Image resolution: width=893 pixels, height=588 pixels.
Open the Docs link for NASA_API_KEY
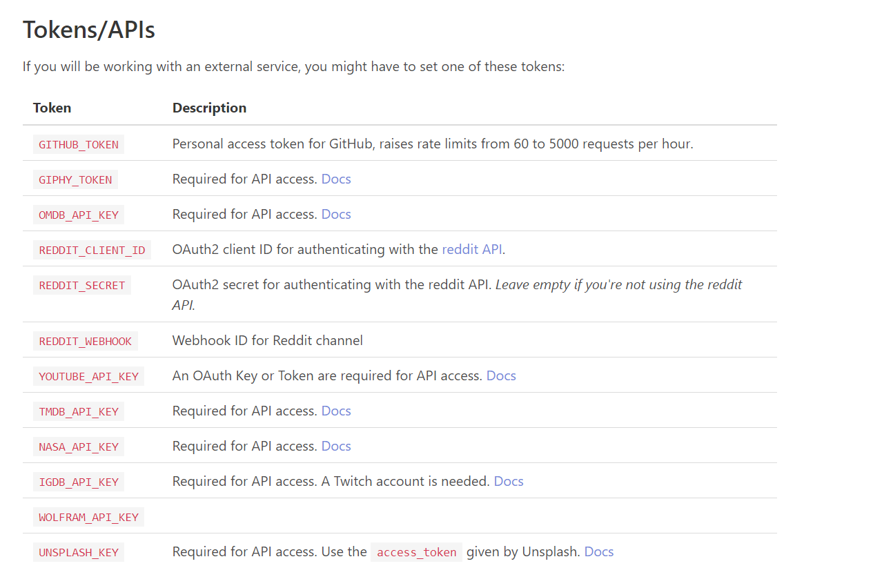tap(335, 446)
